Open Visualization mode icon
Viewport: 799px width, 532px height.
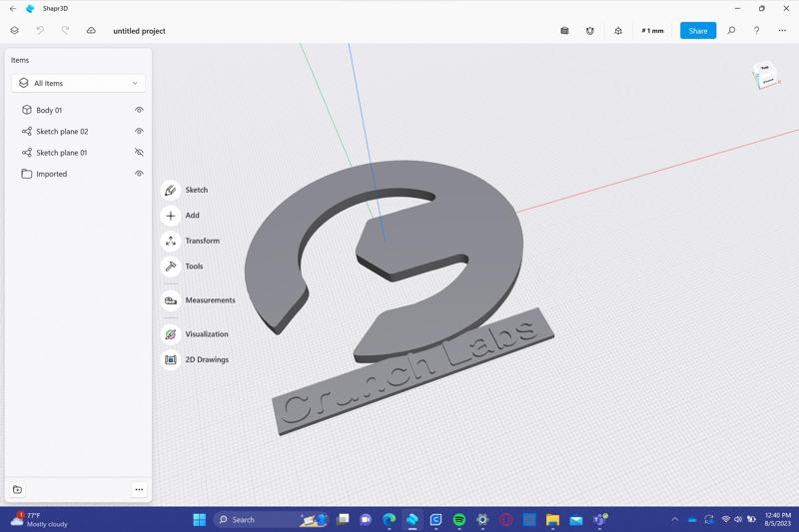click(171, 334)
